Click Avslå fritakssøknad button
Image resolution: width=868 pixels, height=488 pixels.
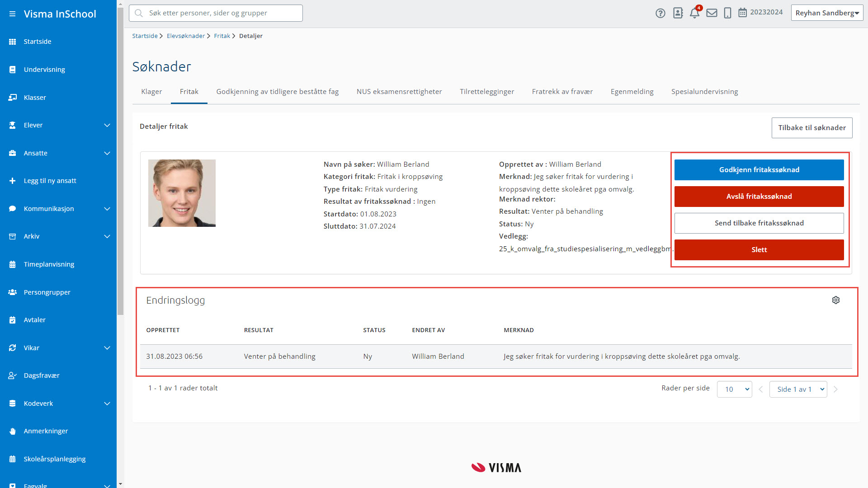pos(759,197)
